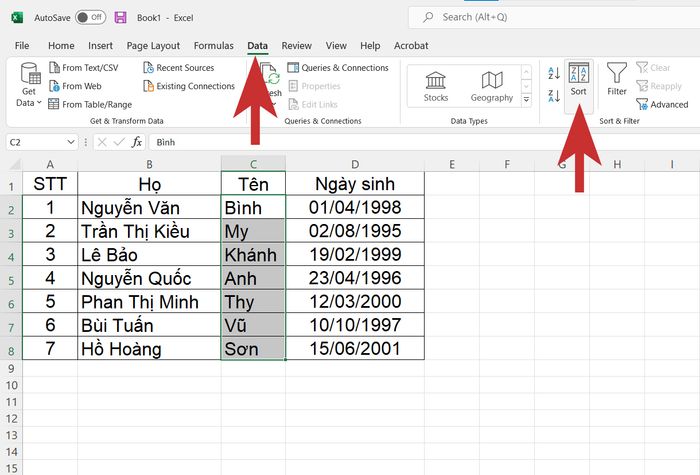700x475 pixels.
Task: Click the Properties button
Action: point(315,86)
